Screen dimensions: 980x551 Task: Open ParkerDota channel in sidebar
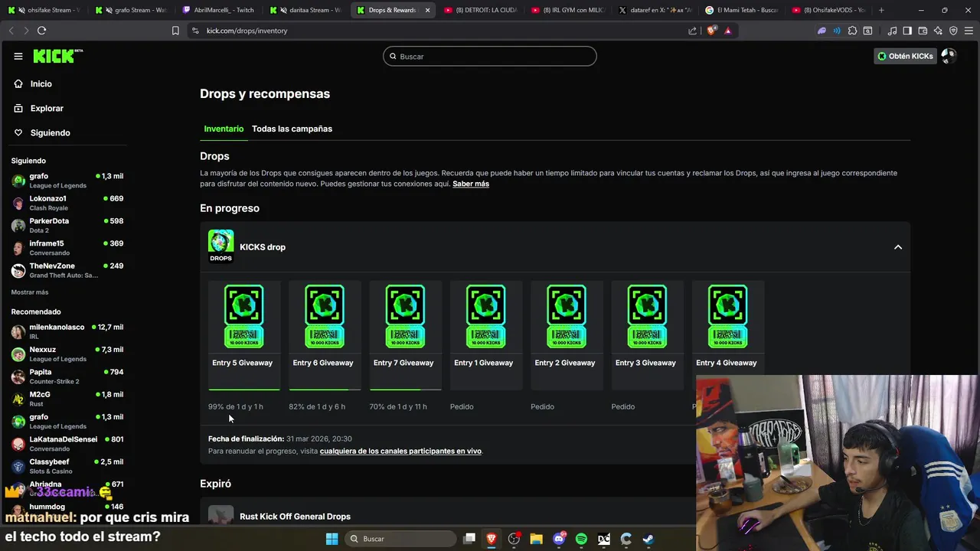(x=67, y=225)
